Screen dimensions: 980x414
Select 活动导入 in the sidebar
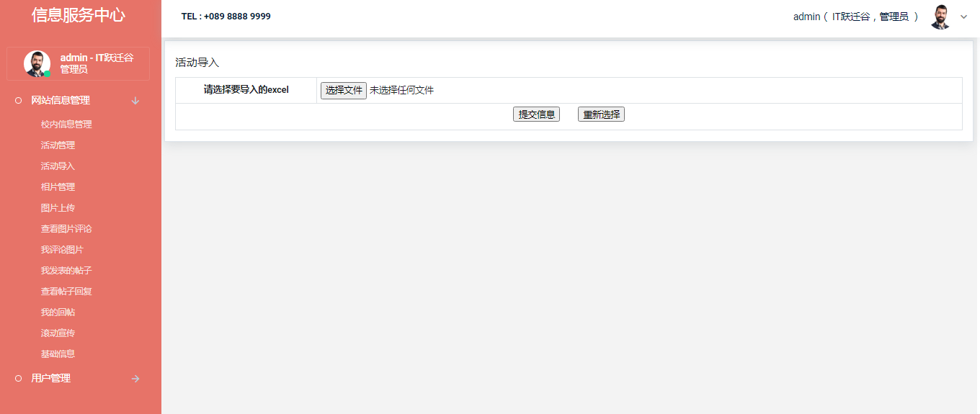tap(58, 166)
